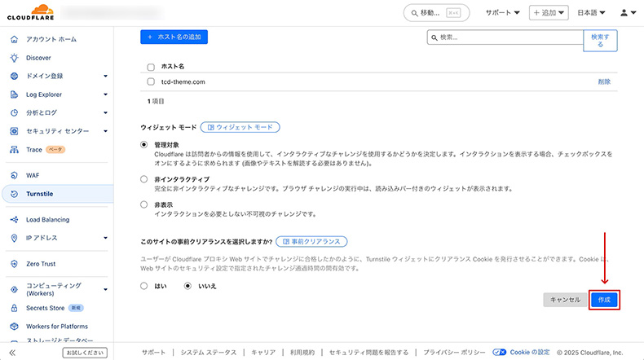Click the 作成 button
The width and height of the screenshot is (644, 360).
tap(604, 300)
